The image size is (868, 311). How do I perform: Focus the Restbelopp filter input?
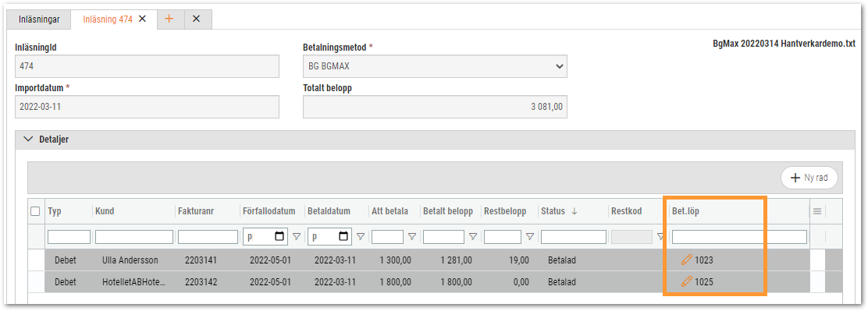(503, 236)
